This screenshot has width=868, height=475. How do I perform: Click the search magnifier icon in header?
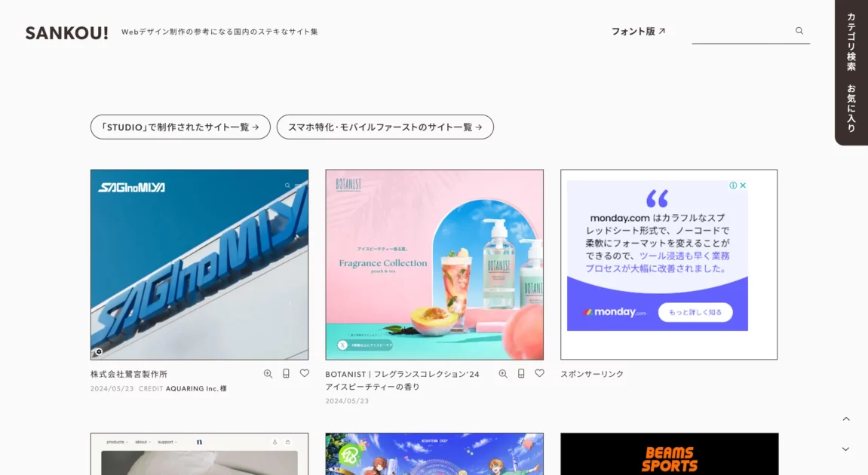[x=799, y=31]
